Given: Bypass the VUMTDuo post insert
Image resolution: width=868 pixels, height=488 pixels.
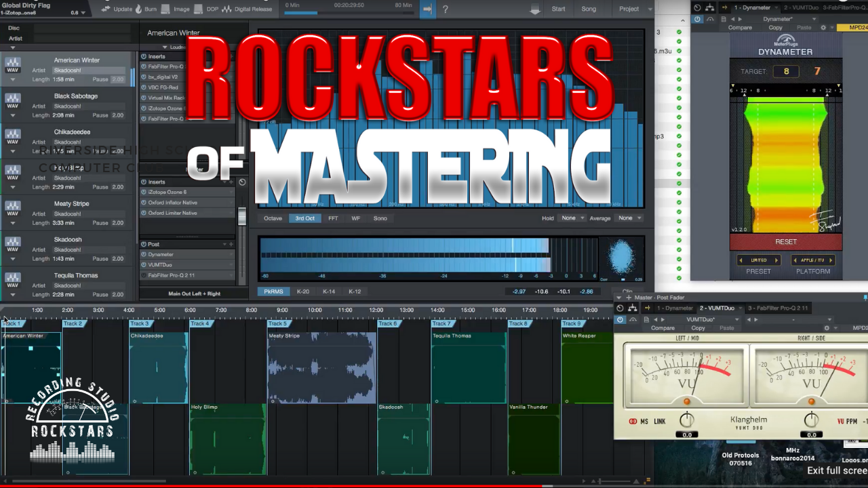Looking at the screenshot, I should [x=144, y=265].
